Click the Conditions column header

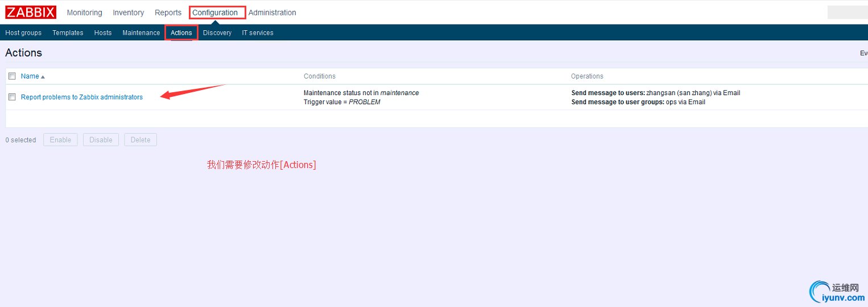(x=320, y=76)
